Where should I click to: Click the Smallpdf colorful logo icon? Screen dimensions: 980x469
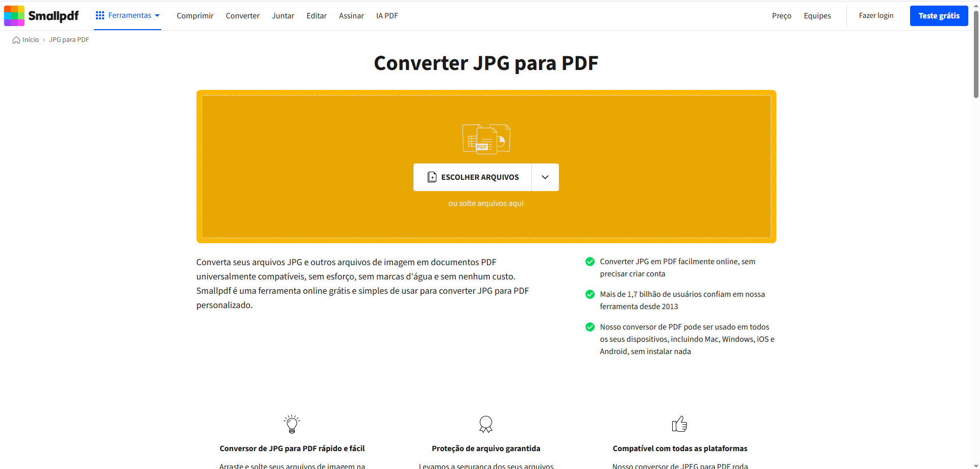[x=14, y=16]
